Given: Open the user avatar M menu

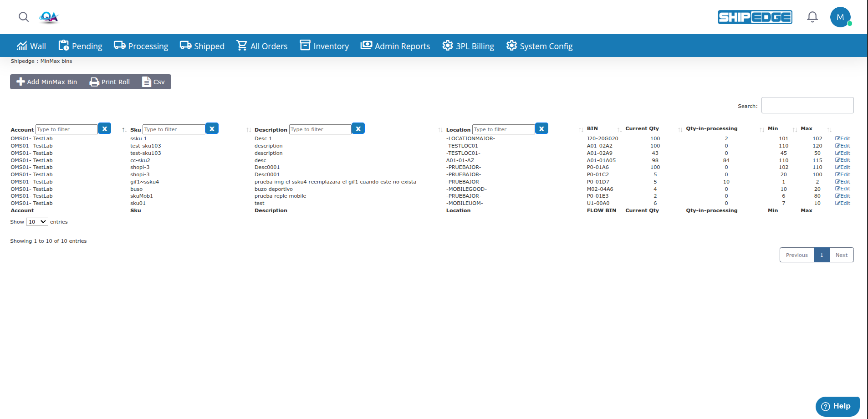Looking at the screenshot, I should 840,17.
